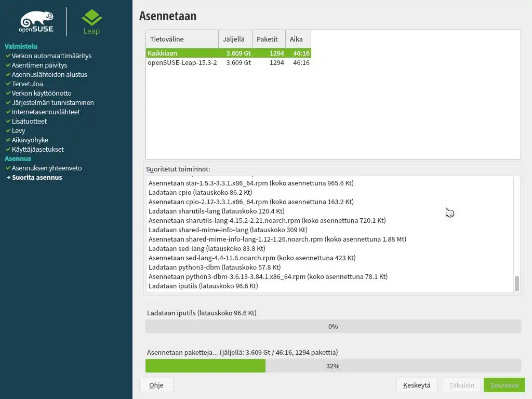Image resolution: width=532 pixels, height=399 pixels.
Task: Click the Asennus section heading
Action: 18,158
